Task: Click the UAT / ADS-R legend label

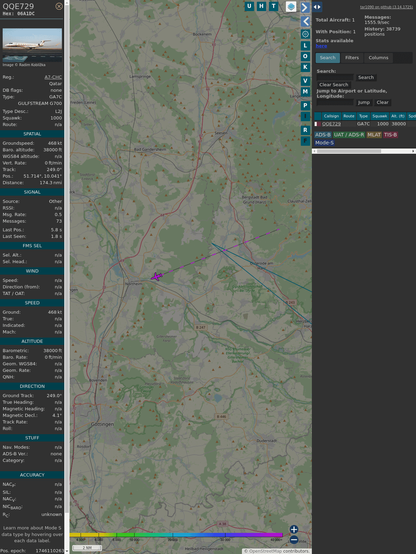Action: click(349, 135)
